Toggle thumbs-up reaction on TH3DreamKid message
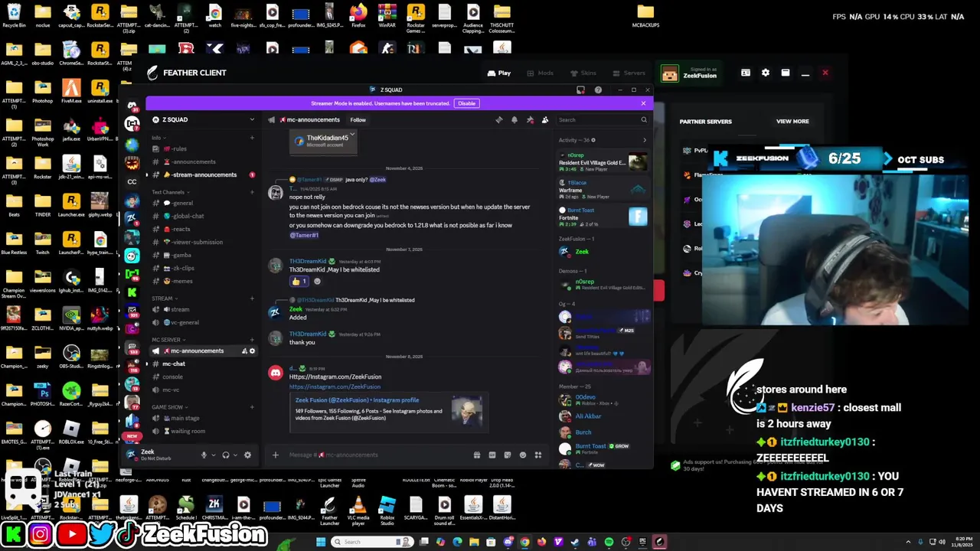Screen dimensions: 980x551 (299, 281)
